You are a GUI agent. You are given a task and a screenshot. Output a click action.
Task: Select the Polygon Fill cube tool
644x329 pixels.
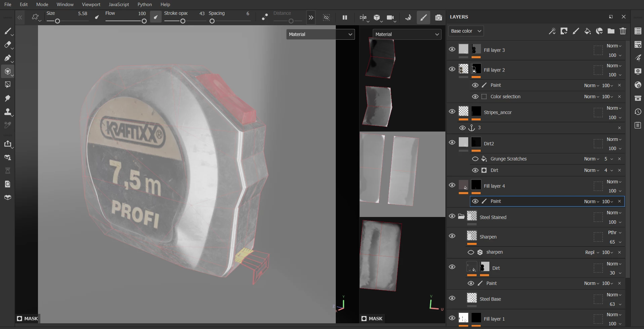point(8,72)
